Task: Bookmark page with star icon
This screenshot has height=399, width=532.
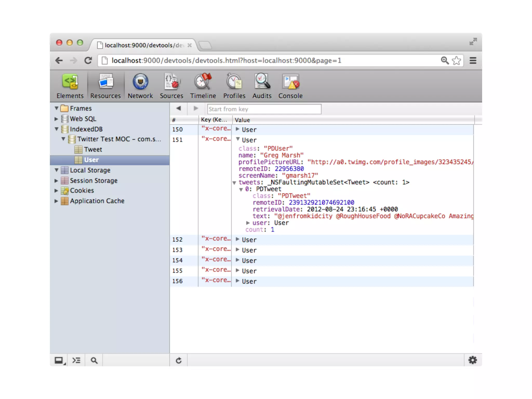Action: [456, 61]
